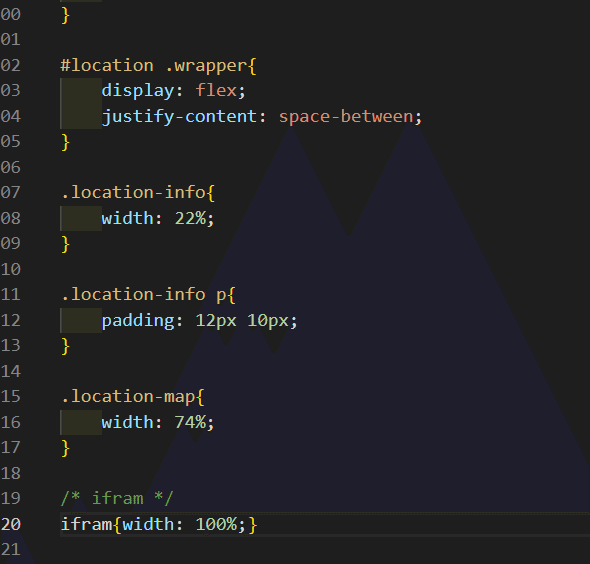Image resolution: width=590 pixels, height=564 pixels.
Task: Click line number 02 in gutter
Action: 10,65
